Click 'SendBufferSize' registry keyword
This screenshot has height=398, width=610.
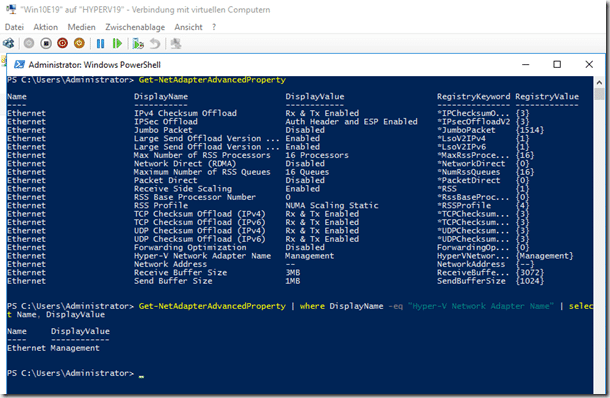471,281
